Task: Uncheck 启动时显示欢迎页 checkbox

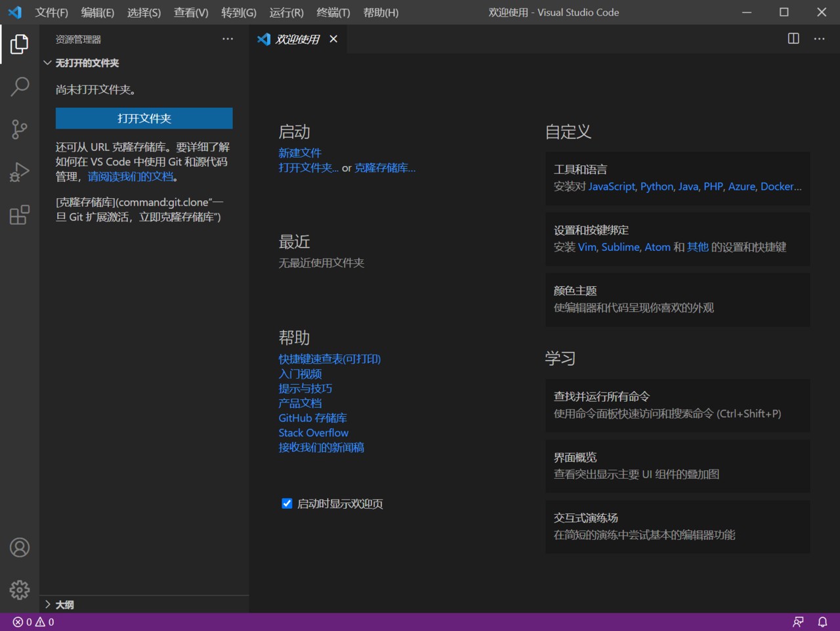Action: click(x=287, y=504)
